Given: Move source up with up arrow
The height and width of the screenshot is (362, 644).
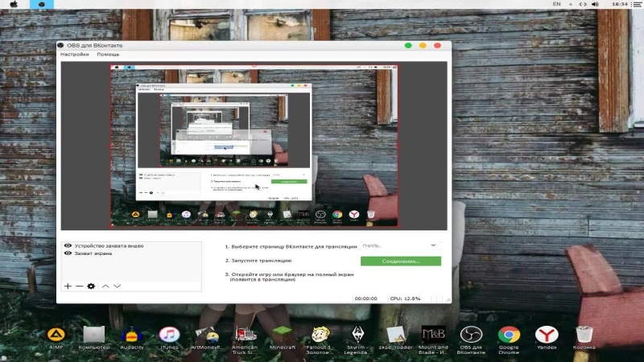Looking at the screenshot, I should 105,286.
